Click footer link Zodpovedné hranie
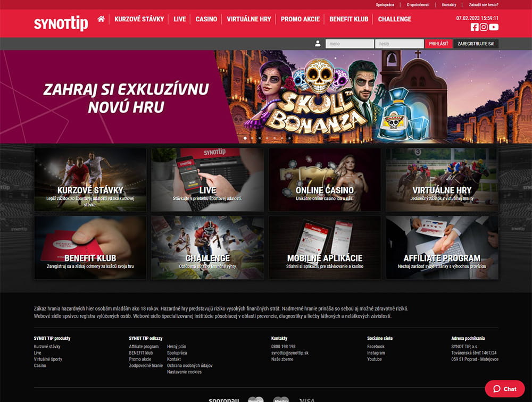 pos(146,365)
